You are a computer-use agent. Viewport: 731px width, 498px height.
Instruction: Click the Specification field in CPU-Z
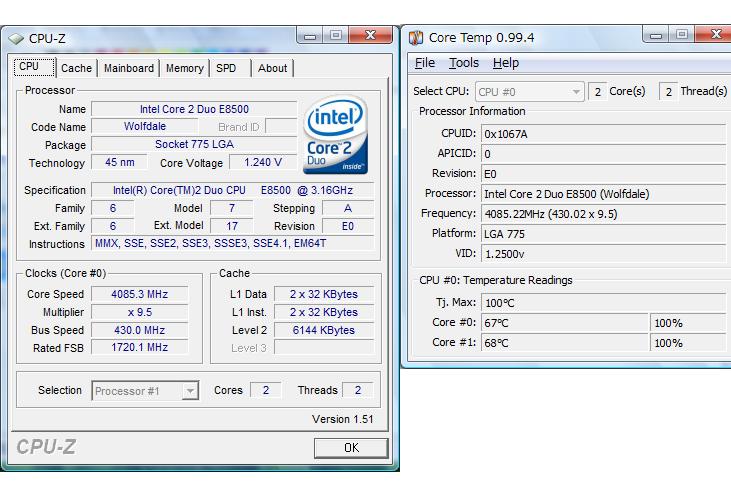[x=233, y=190]
